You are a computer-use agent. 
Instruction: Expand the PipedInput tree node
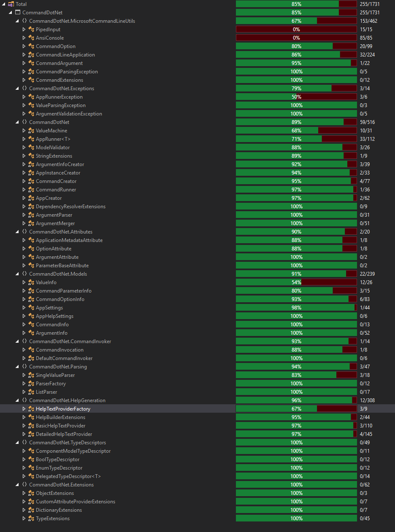tap(24, 29)
